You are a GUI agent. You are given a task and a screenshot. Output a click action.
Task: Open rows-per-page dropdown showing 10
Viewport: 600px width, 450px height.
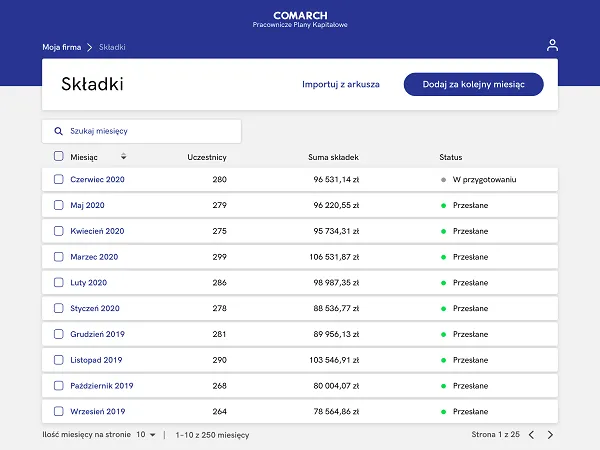[146, 435]
